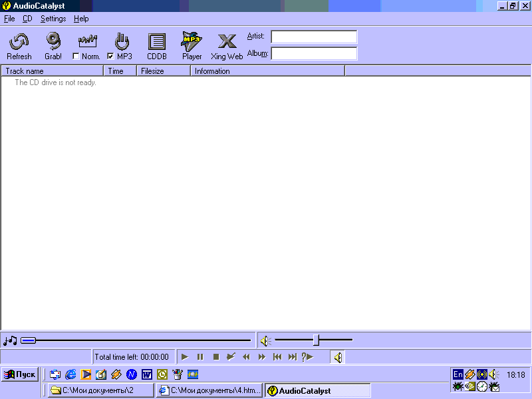Image resolution: width=532 pixels, height=399 pixels.
Task: Click the speaker button right of playback controls
Action: click(x=338, y=357)
